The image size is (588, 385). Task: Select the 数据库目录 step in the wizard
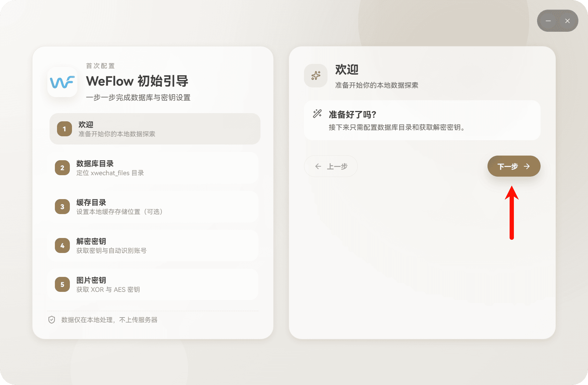(x=155, y=168)
